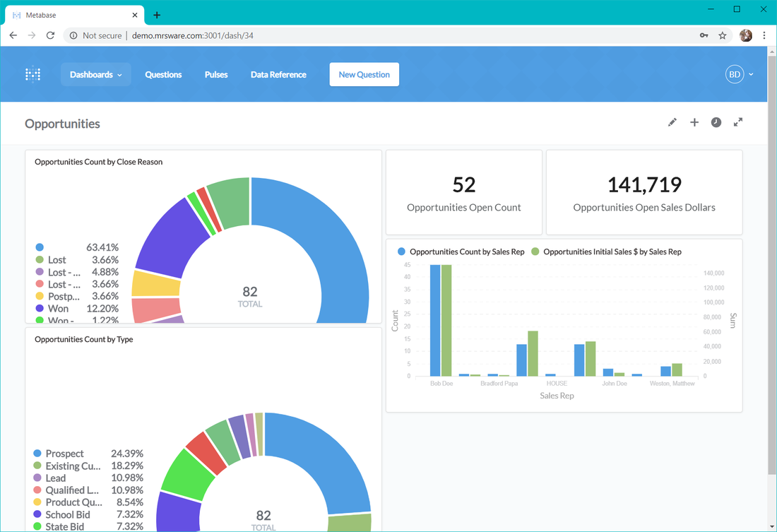Reload the page with the refresh icon
Screen dimensions: 777x532
(50, 35)
